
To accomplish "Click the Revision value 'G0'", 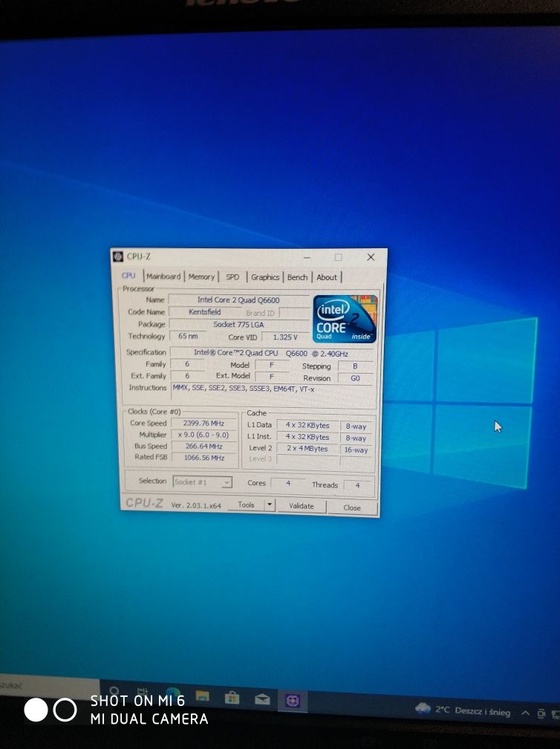I will (x=355, y=378).
